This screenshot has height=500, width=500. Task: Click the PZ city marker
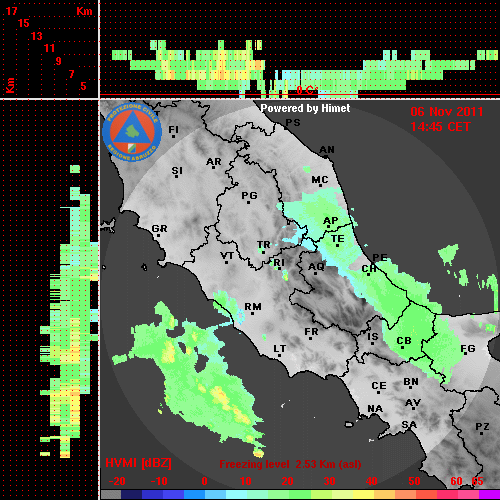[482, 428]
